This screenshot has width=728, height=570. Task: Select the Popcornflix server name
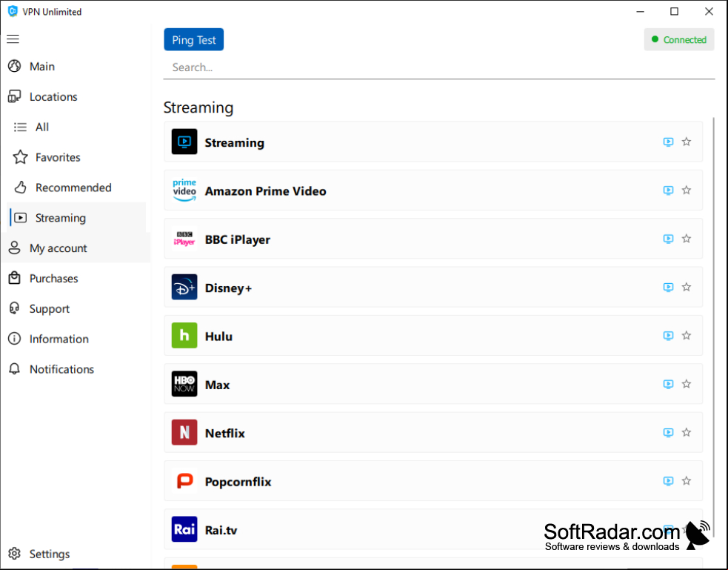[238, 482]
